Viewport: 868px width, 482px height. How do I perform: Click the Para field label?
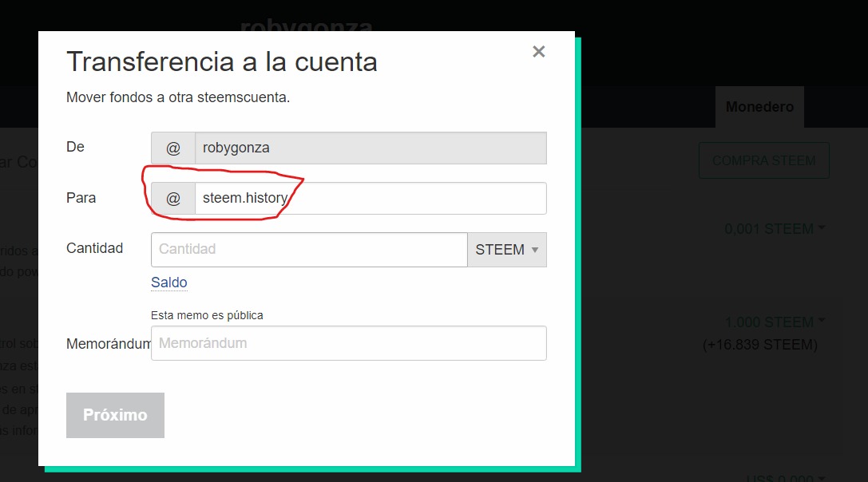[81, 198]
